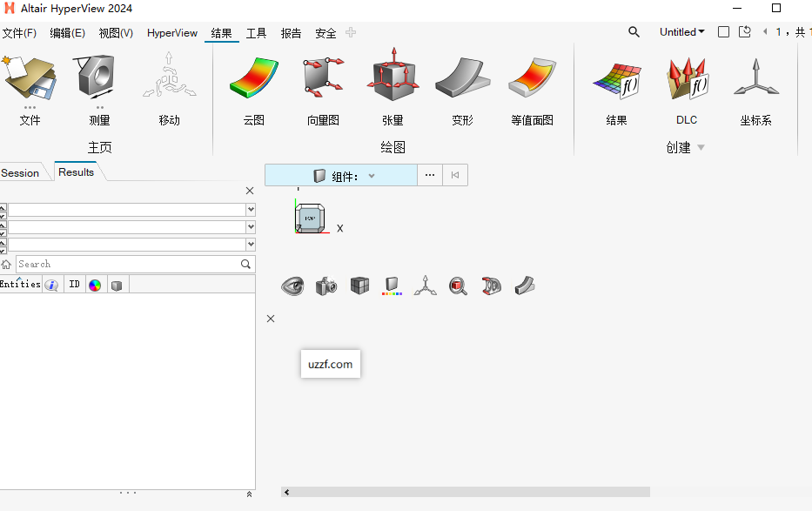Open the DLC creation tool
812x511 pixels.
(x=686, y=81)
